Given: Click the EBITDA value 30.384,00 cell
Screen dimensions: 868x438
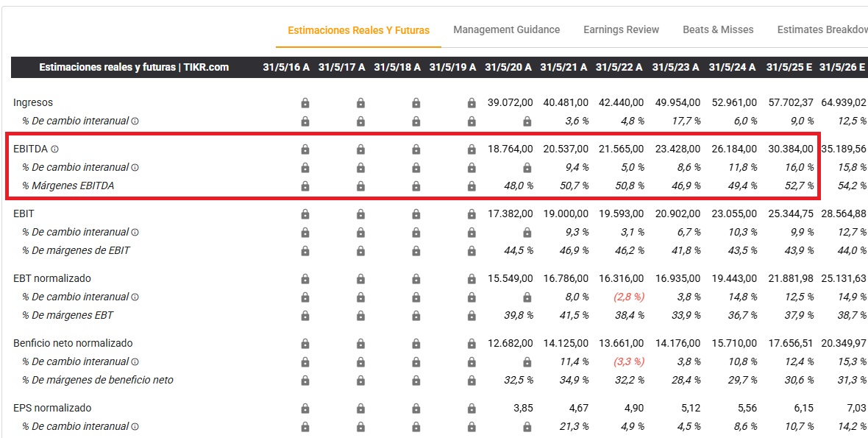Looking at the screenshot, I should pyautogui.click(x=789, y=149).
